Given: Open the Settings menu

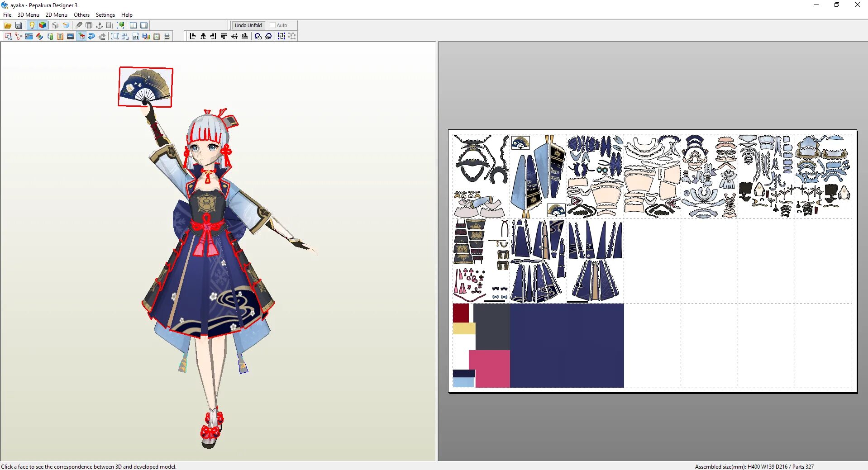Looking at the screenshot, I should pos(105,15).
